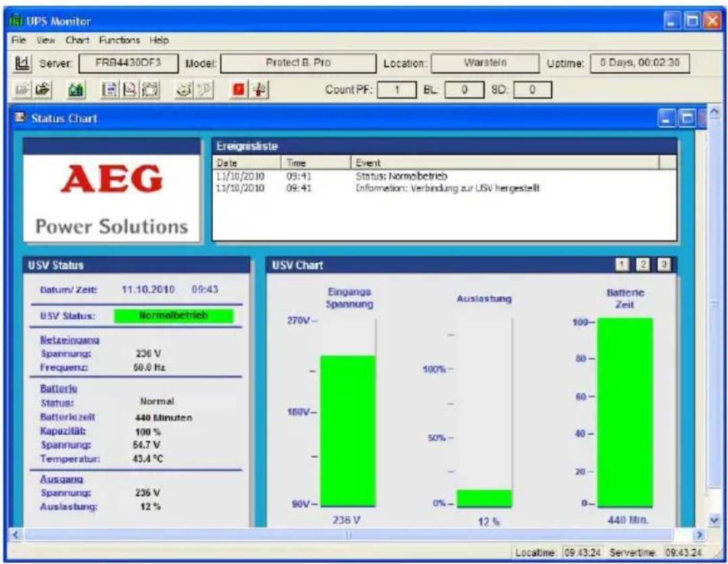The height and width of the screenshot is (564, 728).
Task: Click the horizontal scrollbar left arrow
Action: click(16, 535)
